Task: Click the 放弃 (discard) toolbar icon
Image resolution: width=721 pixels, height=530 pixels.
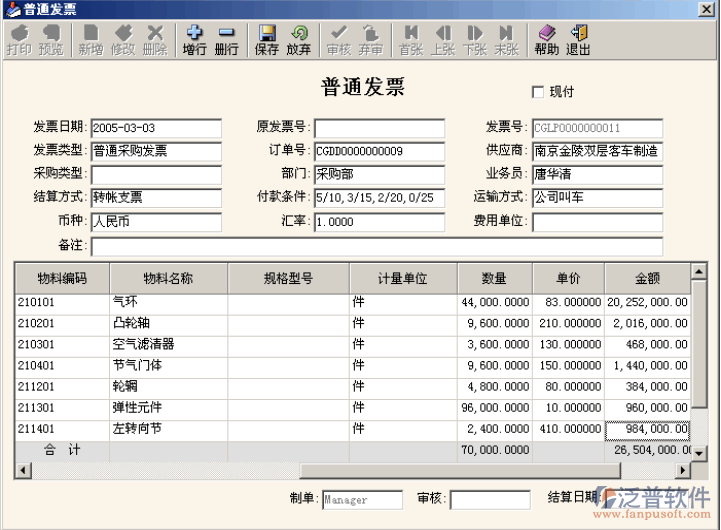Action: tap(298, 40)
